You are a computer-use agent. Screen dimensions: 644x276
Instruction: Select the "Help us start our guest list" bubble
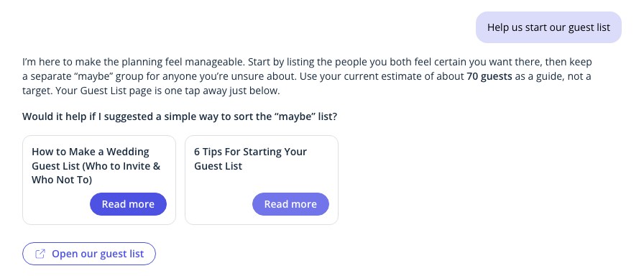[548, 27]
